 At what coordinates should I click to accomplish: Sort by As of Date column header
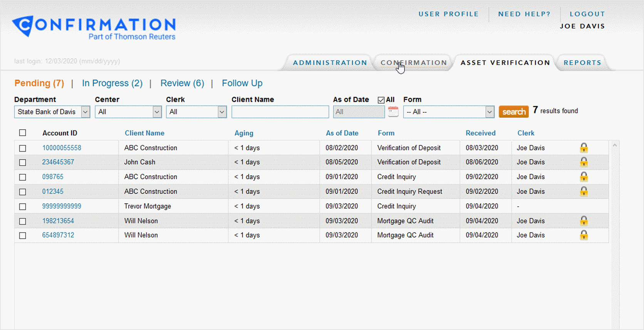tap(342, 133)
